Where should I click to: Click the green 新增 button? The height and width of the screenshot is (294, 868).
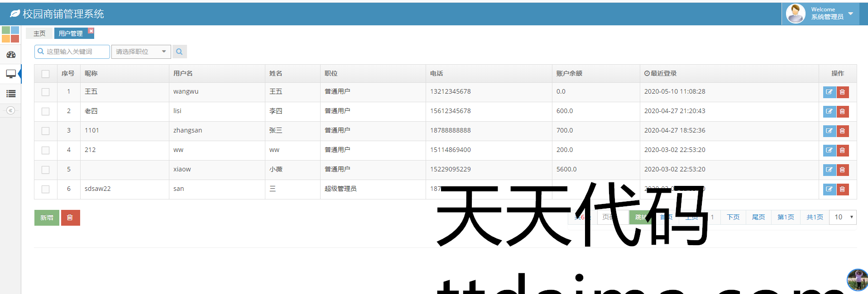point(47,218)
